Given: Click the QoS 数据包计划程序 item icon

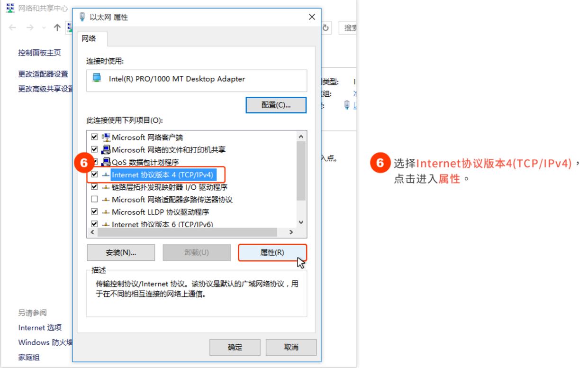Looking at the screenshot, I should (106, 162).
